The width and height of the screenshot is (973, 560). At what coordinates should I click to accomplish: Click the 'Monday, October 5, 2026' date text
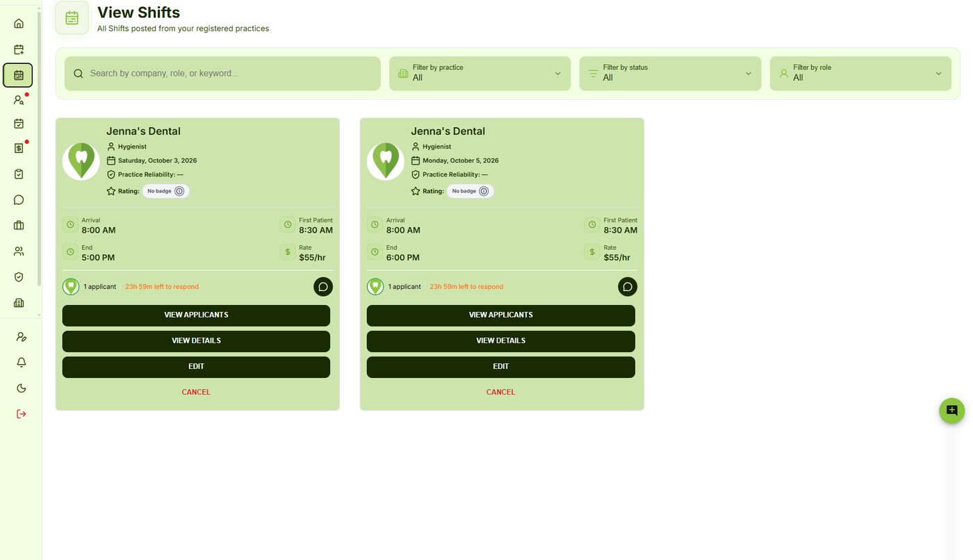[461, 160]
